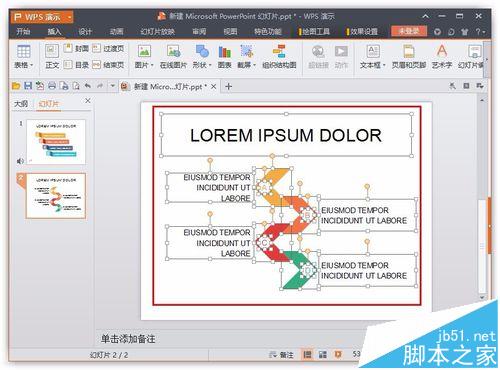The width and height of the screenshot is (500, 370).
Task: Open the 特色功能 special features tab
Action: 268,32
